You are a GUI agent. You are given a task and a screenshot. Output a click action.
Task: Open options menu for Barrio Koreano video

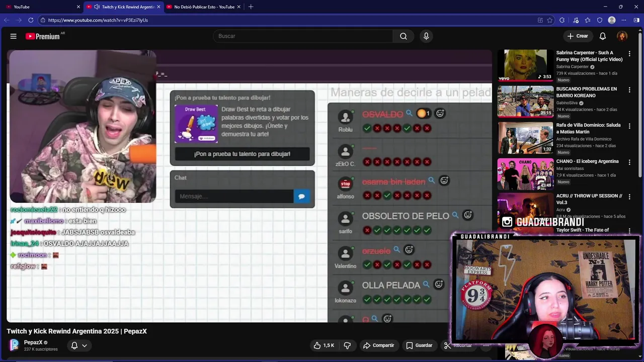[x=629, y=89]
